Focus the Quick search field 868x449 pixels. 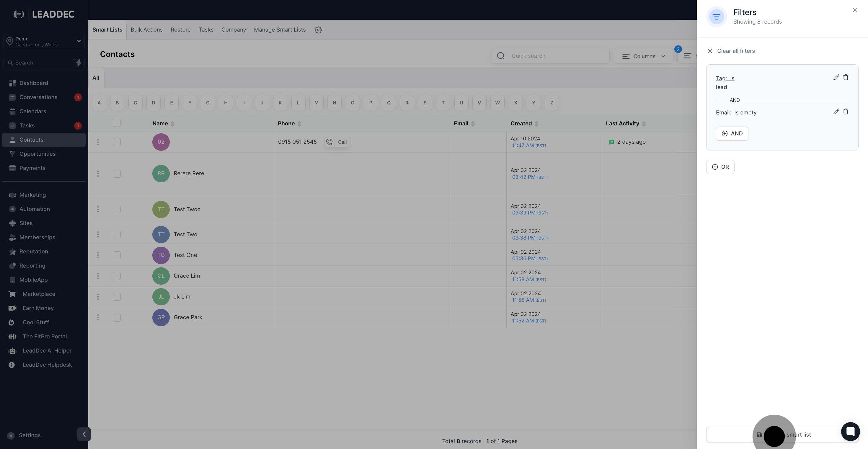pyautogui.click(x=550, y=56)
